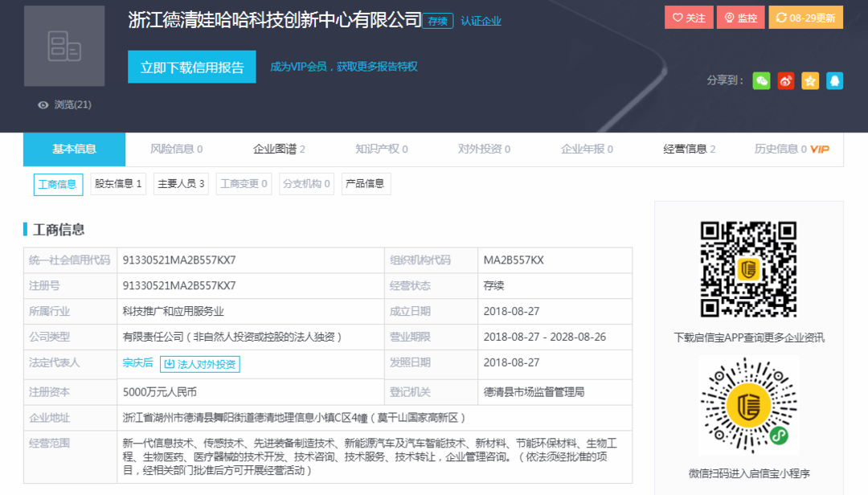
Task: Click registration authority 德清县市场监督管理局
Action: pos(534,392)
